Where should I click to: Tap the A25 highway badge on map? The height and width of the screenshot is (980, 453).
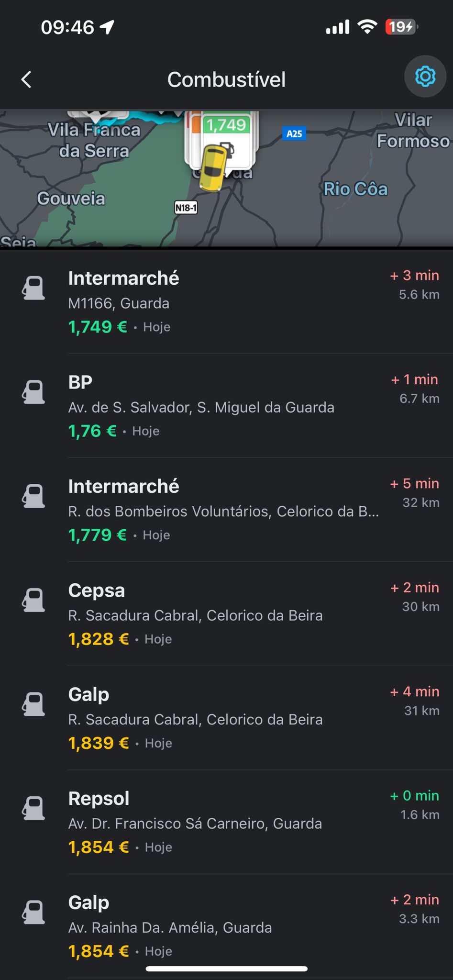pyautogui.click(x=294, y=134)
